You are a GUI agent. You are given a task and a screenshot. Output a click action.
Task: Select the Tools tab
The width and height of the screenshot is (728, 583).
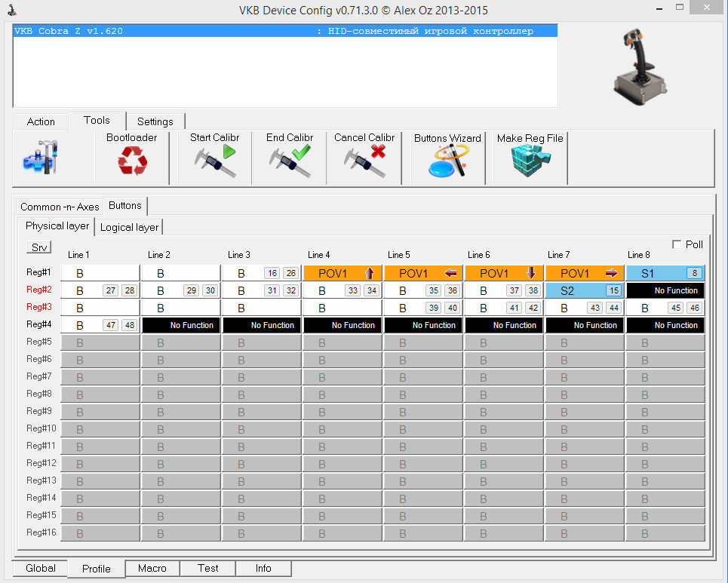(97, 120)
